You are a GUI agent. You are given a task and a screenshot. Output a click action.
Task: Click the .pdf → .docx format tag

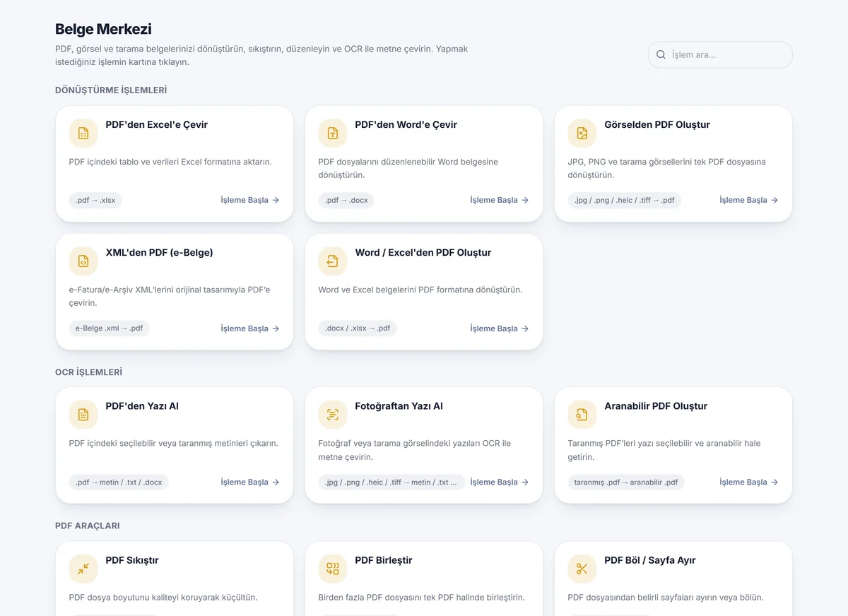[346, 200]
